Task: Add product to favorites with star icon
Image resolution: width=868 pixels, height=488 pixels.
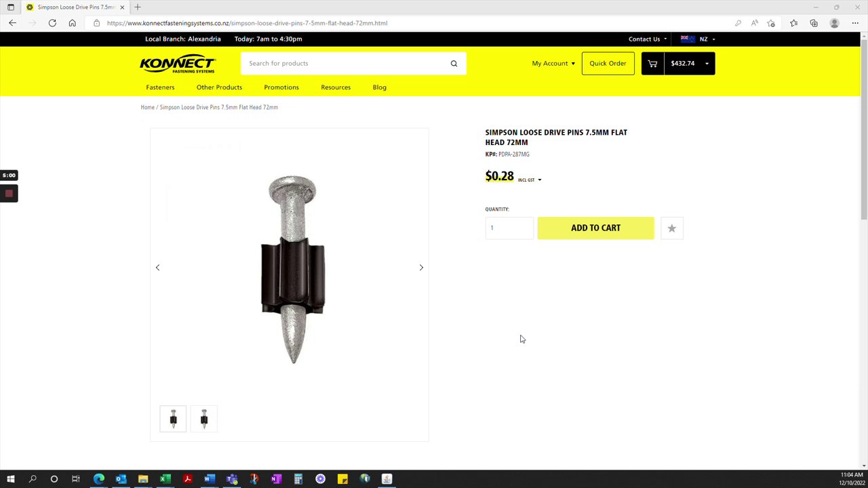Action: point(672,228)
